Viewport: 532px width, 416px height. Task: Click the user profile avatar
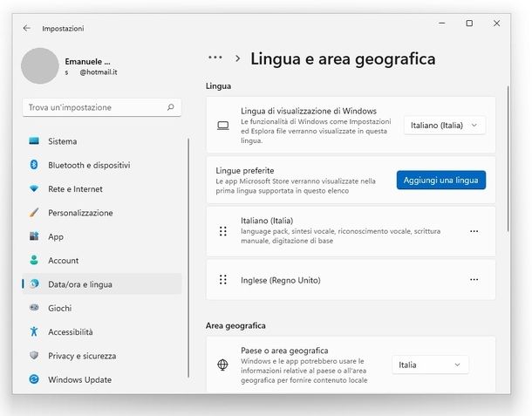40,65
